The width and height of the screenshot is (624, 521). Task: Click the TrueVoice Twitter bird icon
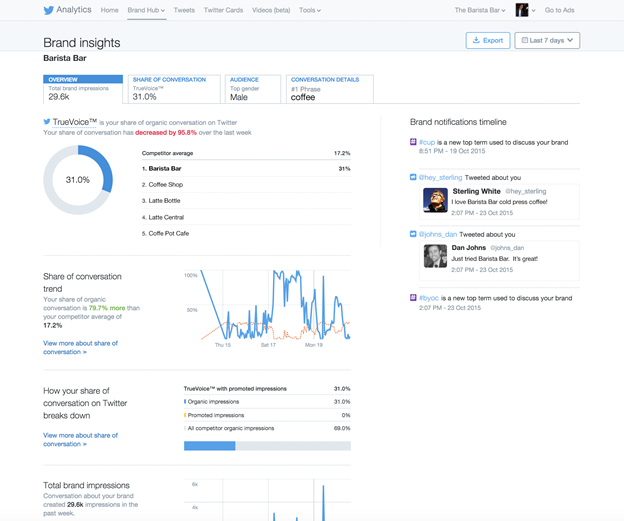(x=47, y=122)
